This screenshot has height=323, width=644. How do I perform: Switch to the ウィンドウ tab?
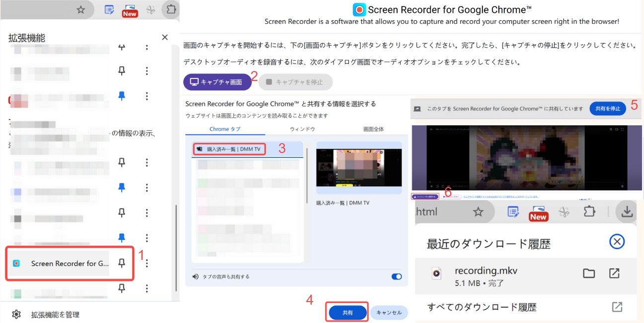point(303,129)
